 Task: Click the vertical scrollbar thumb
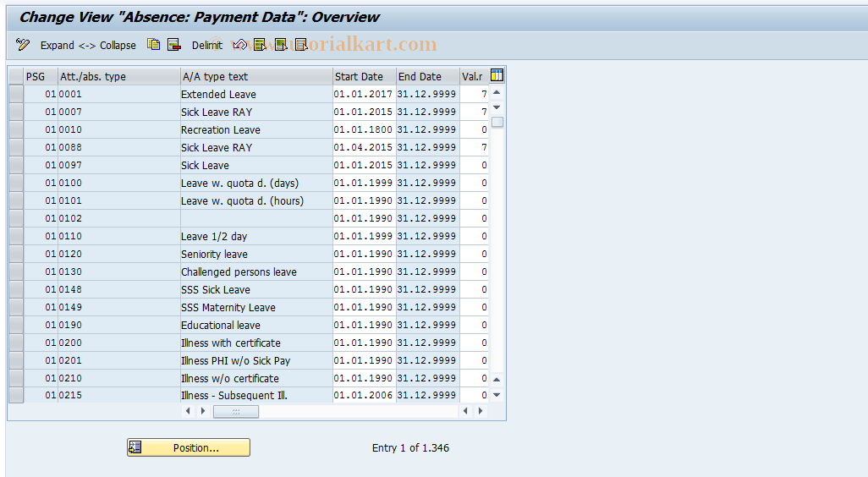pos(497,122)
